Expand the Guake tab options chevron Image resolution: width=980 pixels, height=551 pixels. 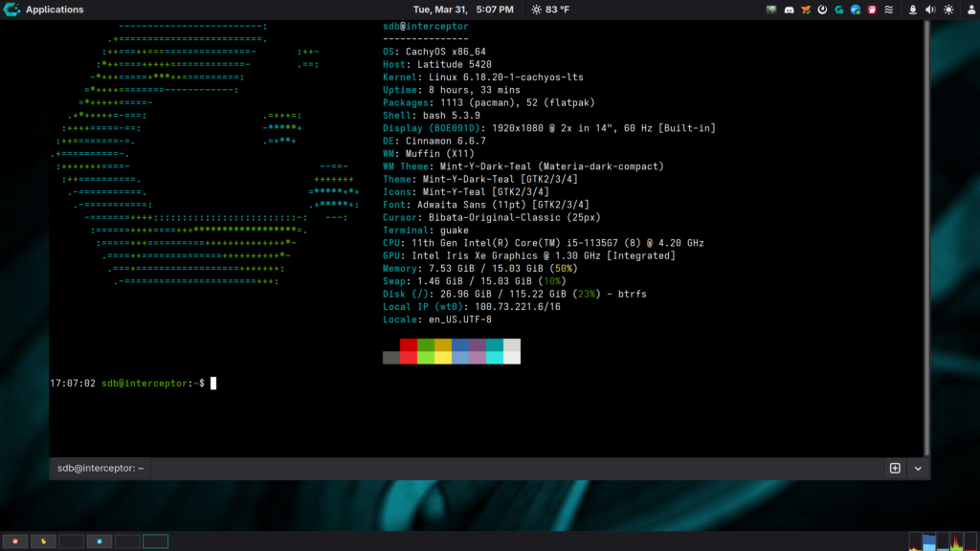pos(917,468)
